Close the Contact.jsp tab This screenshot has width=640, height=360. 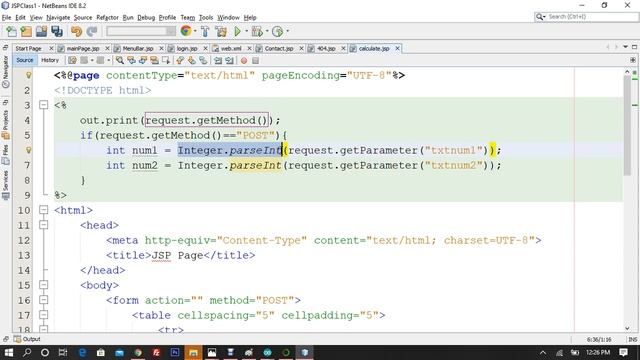301,49
